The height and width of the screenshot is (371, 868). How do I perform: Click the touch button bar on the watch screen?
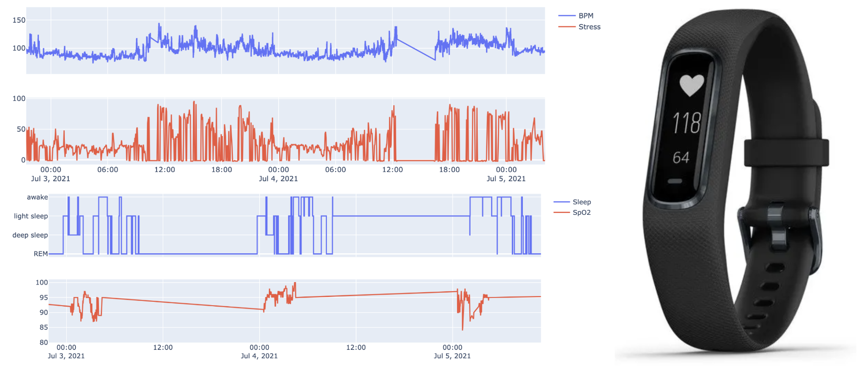[x=675, y=182]
